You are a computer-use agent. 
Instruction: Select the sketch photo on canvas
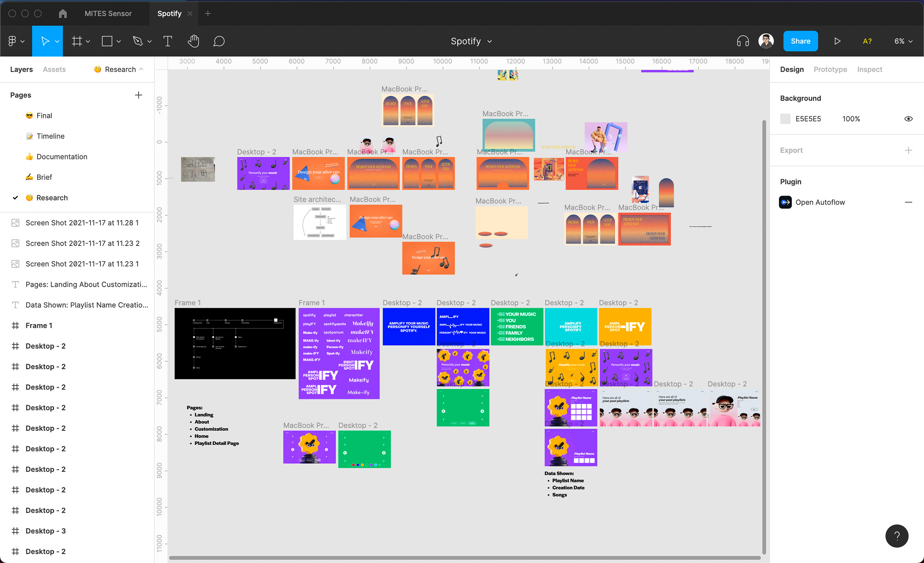[x=198, y=169]
